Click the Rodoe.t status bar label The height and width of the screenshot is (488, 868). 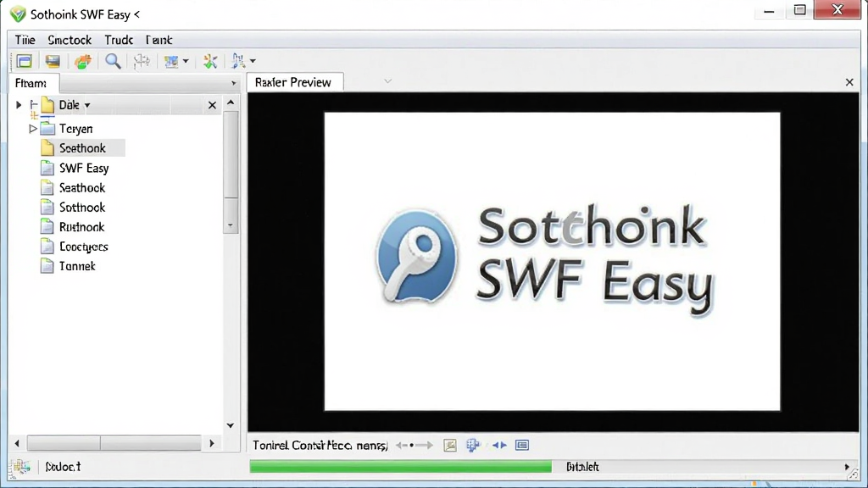pyautogui.click(x=63, y=467)
